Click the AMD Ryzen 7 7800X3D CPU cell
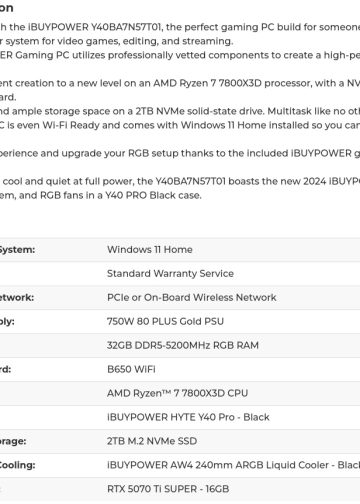This screenshot has width=360, height=504. [177, 393]
